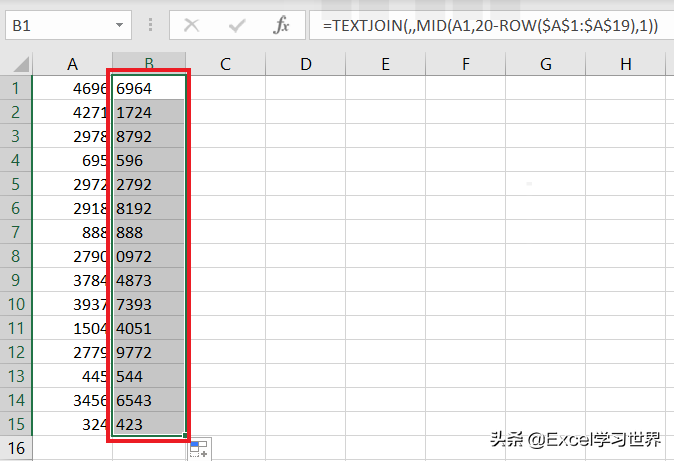
Task: Click cell containing 2792
Action: 149,184
